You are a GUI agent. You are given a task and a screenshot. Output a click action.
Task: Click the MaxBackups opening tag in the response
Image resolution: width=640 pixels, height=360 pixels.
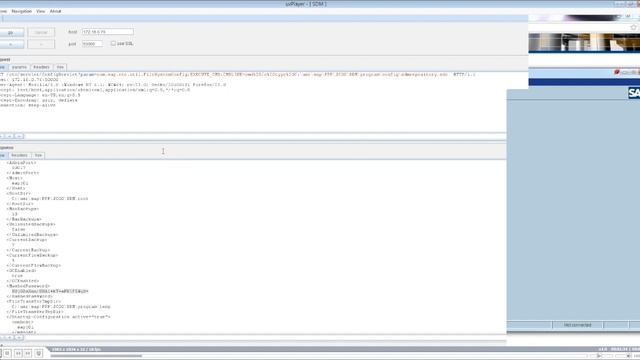[22, 209]
